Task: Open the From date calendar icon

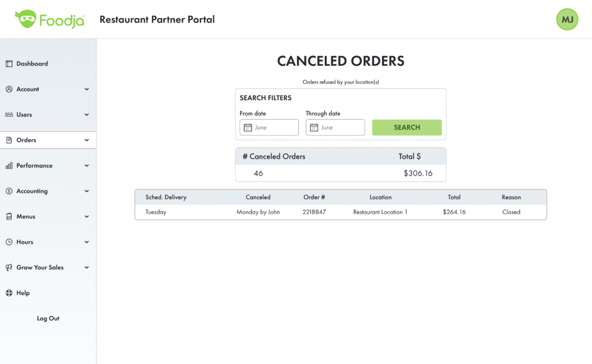Action: [x=247, y=128]
